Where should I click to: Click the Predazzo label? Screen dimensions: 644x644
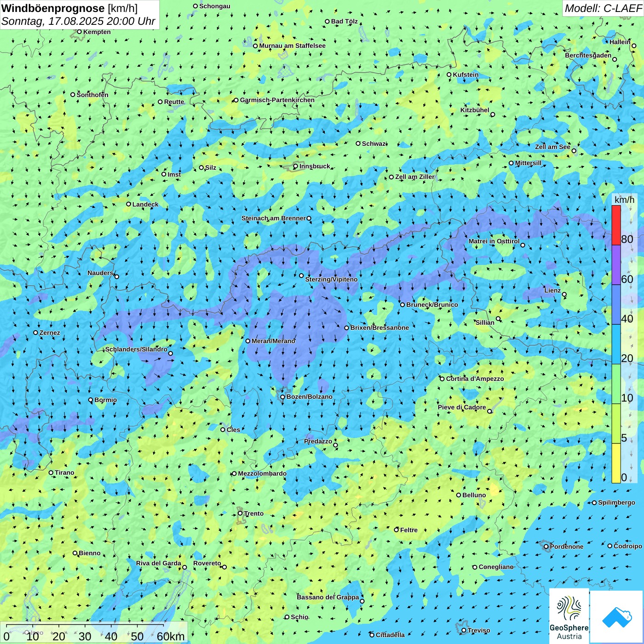click(x=318, y=441)
